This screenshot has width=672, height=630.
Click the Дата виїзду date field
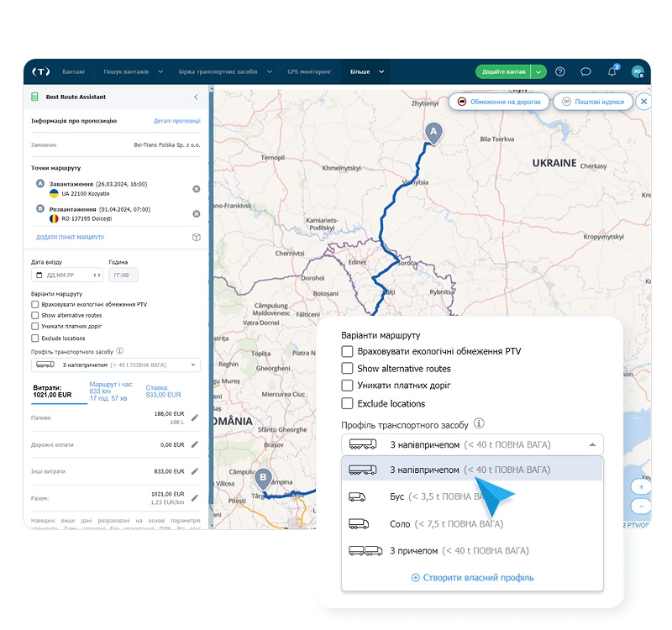coord(67,276)
